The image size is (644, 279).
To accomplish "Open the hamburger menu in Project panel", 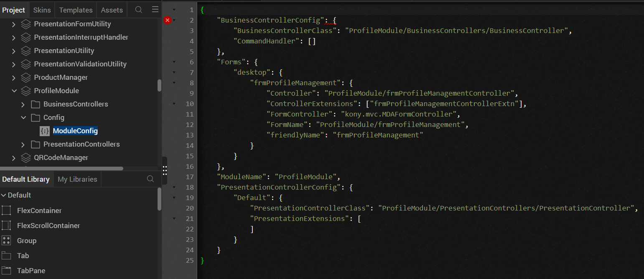I will [155, 10].
